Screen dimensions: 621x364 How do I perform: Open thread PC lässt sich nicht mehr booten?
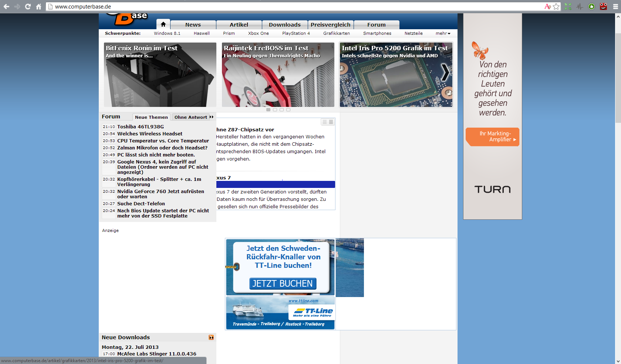pos(156,155)
